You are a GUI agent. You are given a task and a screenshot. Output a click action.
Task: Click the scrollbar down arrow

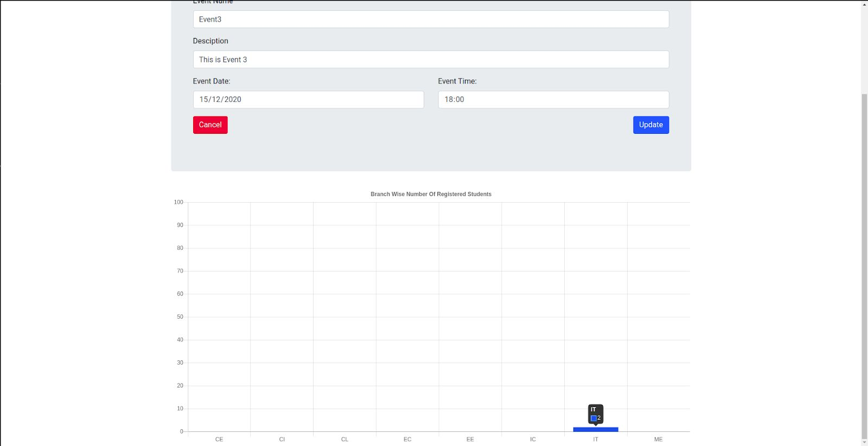pos(864,442)
